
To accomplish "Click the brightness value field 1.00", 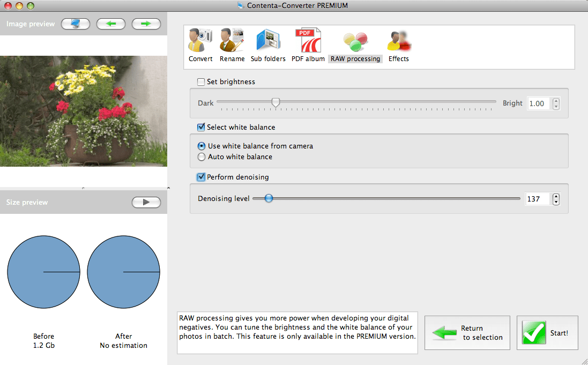I will pos(539,103).
